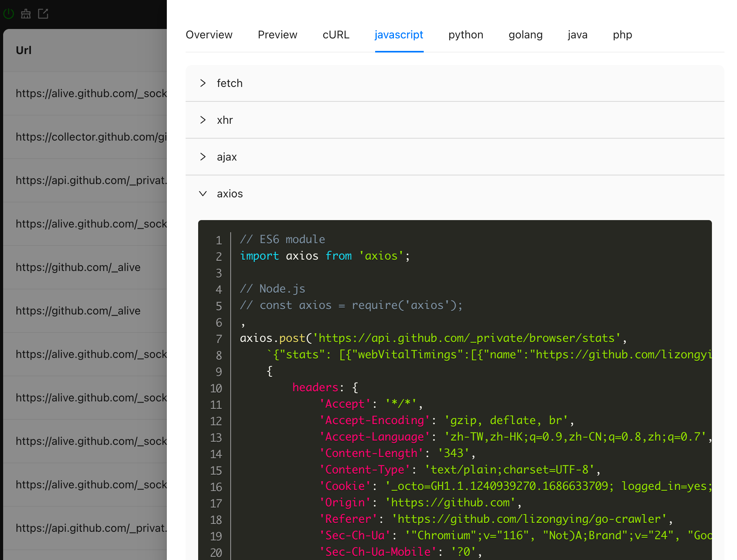The height and width of the screenshot is (560, 737).
Task: Click the fetch panel label
Action: pyautogui.click(x=230, y=83)
